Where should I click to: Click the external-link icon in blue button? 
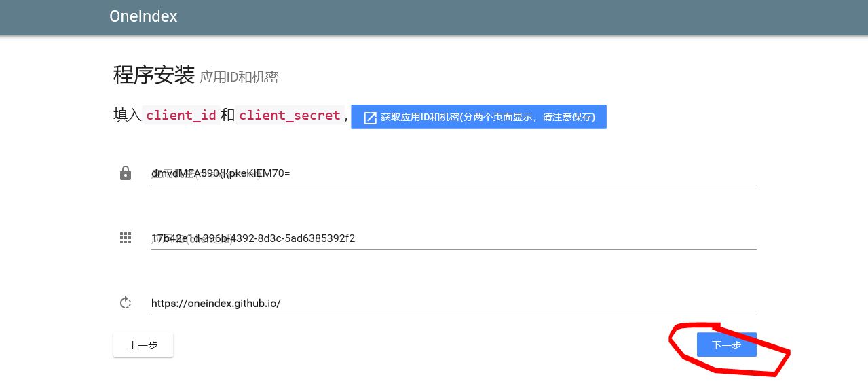point(370,118)
